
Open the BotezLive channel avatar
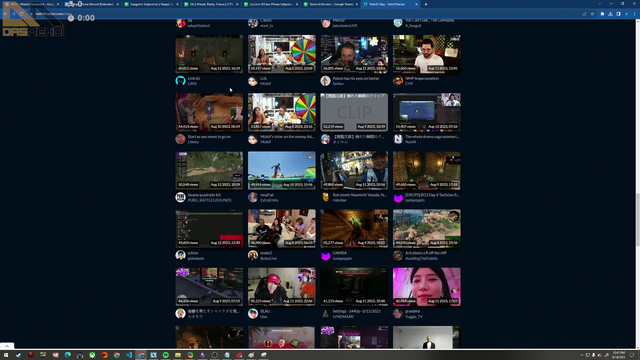tap(253, 256)
